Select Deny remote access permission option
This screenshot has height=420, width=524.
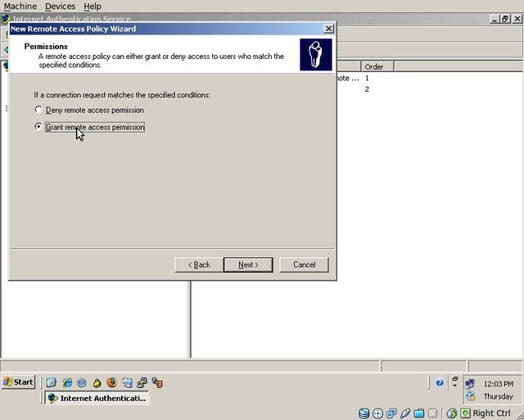point(38,110)
